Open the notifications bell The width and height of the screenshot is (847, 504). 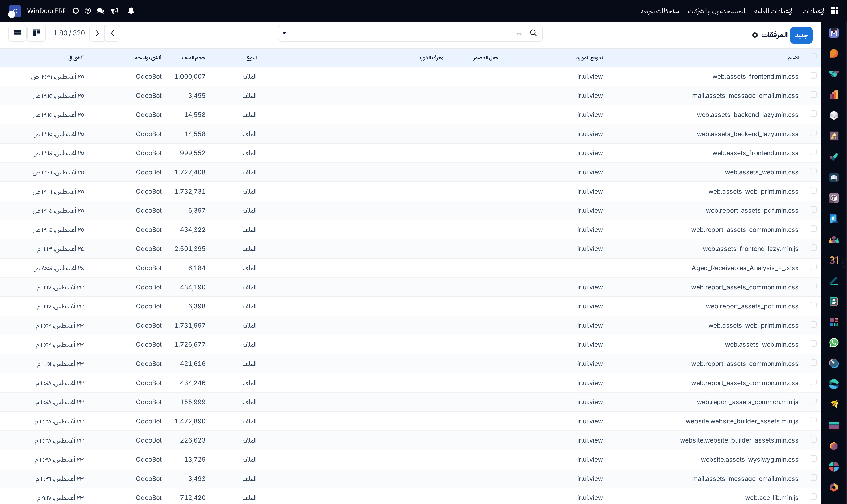131,11
